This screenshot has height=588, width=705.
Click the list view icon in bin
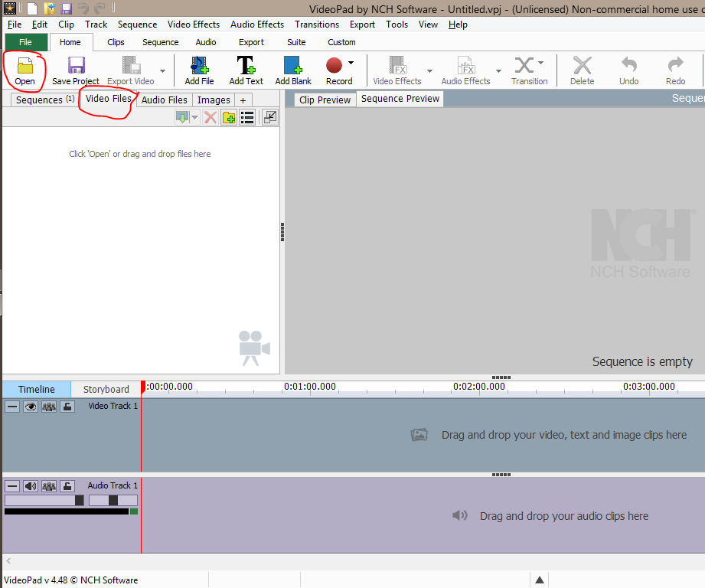pos(247,118)
